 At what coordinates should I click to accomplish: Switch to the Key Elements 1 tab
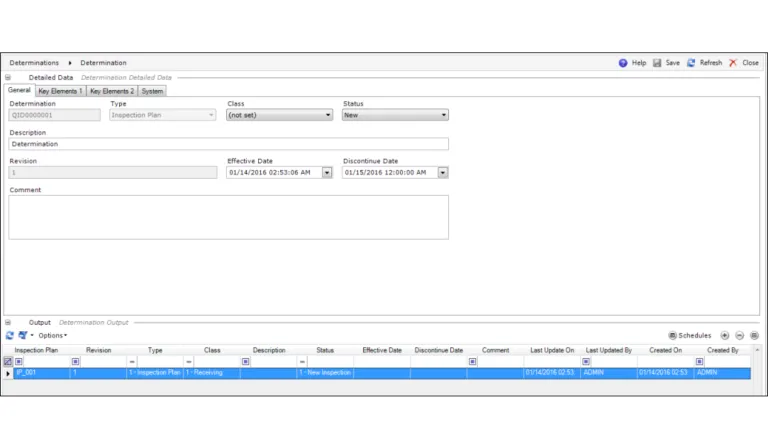60,91
